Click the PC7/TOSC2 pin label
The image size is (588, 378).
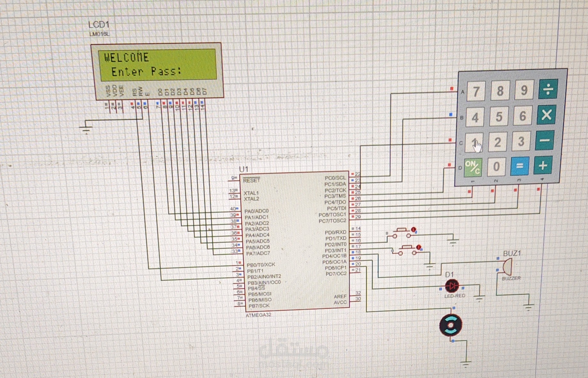click(x=332, y=221)
